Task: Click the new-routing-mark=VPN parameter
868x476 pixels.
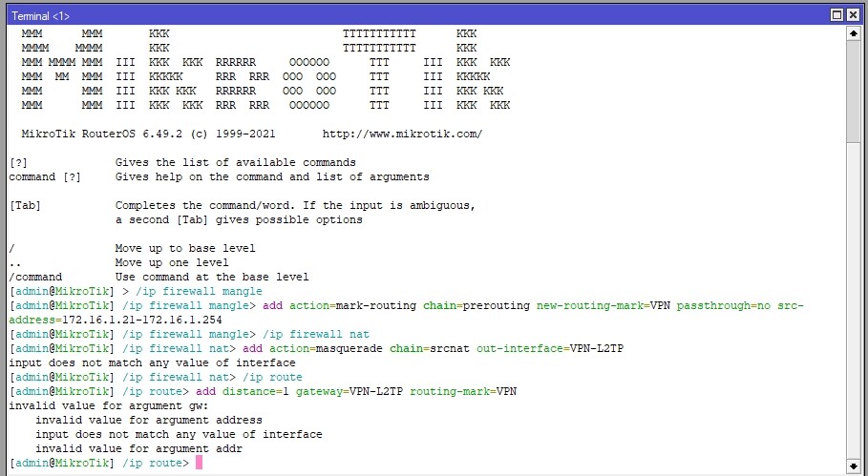Action: pyautogui.click(x=603, y=305)
